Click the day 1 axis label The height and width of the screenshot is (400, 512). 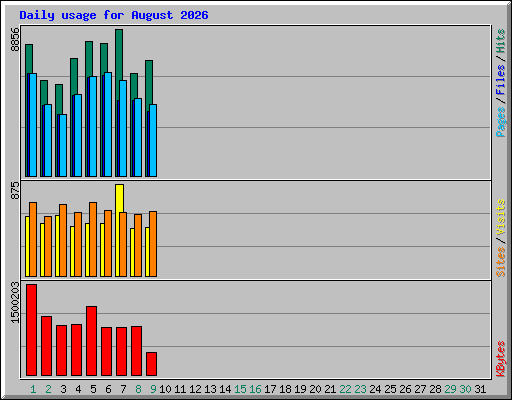(33, 389)
